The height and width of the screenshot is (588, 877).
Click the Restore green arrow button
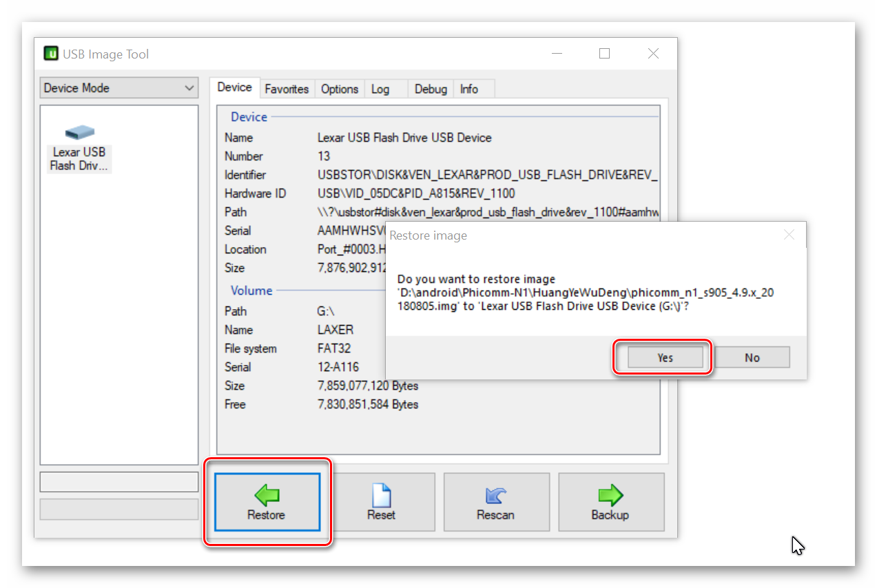(267, 502)
